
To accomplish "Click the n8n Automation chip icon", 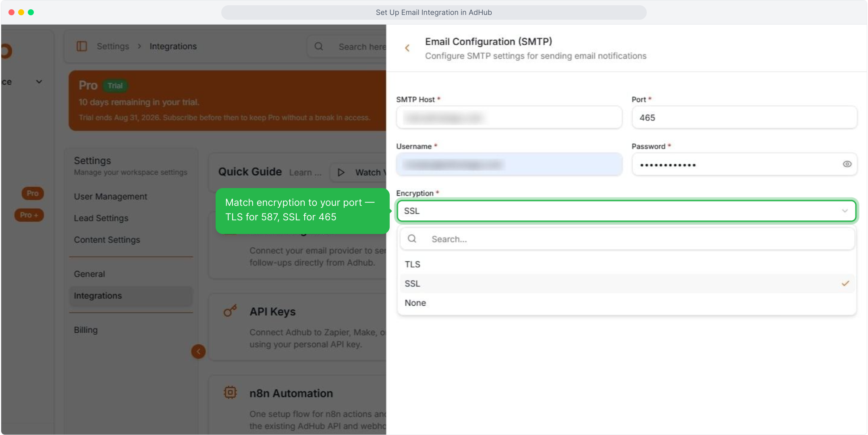I will (230, 392).
